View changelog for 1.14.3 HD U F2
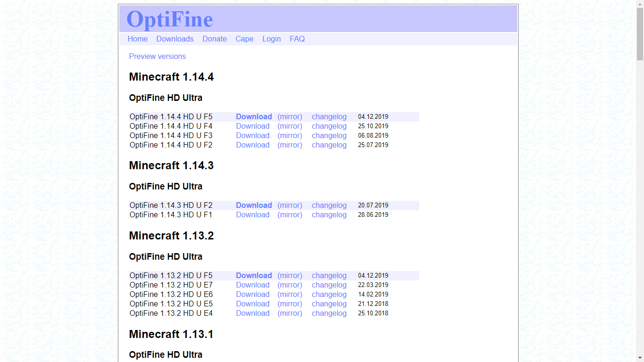 [x=329, y=206]
